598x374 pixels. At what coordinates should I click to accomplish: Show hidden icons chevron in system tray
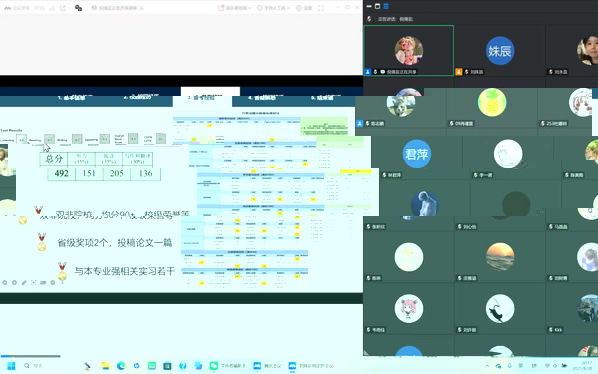pyautogui.click(x=487, y=366)
